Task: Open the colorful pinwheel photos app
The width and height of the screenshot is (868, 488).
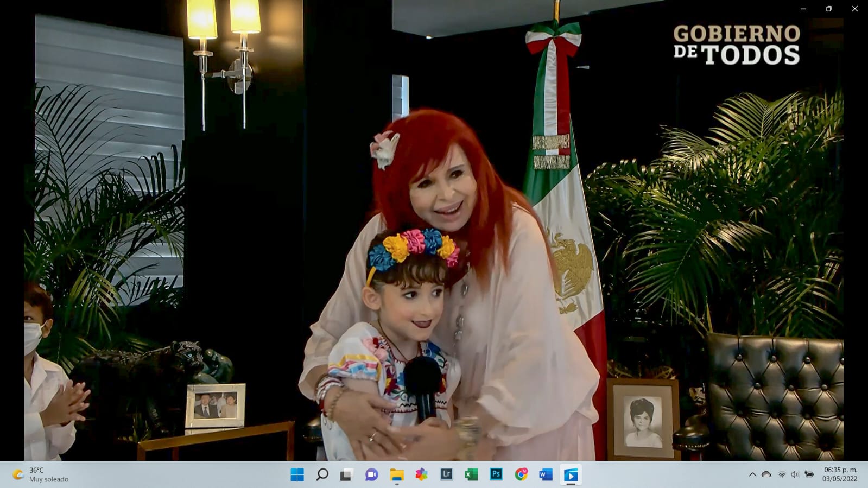Action: (x=421, y=475)
